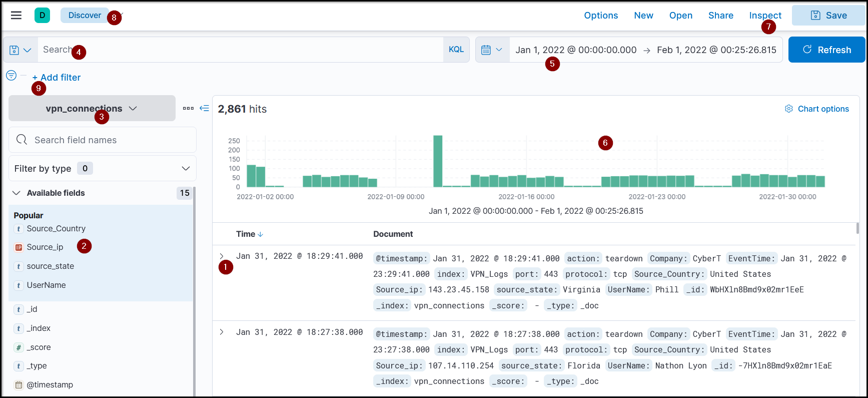Click the green D space avatar
This screenshot has height=398, width=868.
click(42, 15)
